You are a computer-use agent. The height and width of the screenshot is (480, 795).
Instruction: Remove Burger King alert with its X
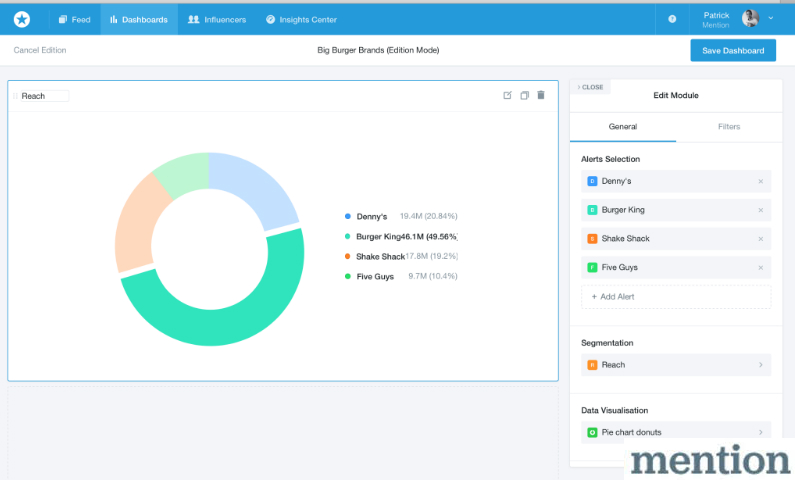[760, 210]
